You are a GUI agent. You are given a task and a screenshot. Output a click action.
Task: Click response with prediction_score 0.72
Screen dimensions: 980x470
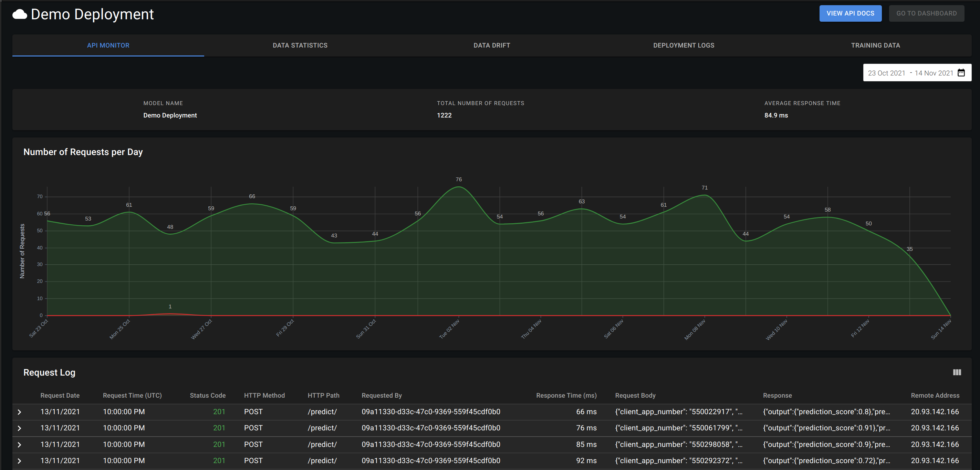pyautogui.click(x=826, y=461)
